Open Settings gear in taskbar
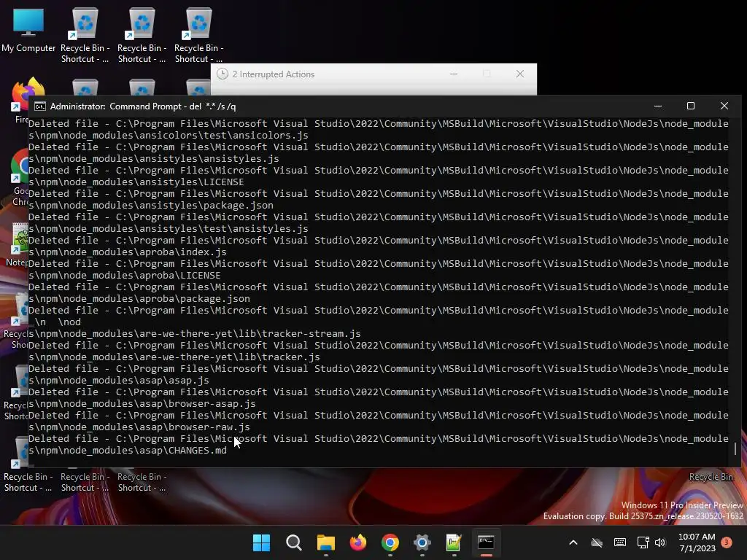This screenshot has width=747, height=560. coord(422,542)
